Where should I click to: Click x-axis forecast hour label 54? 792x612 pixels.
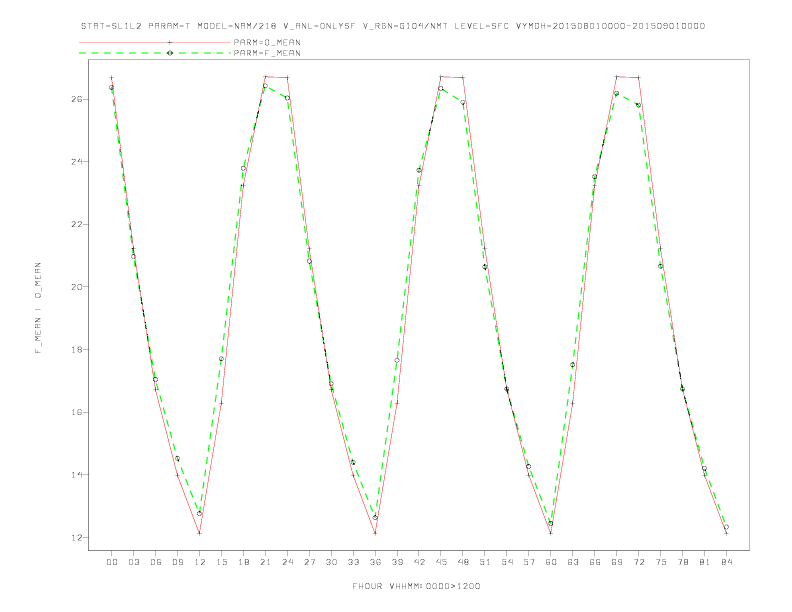[507, 562]
